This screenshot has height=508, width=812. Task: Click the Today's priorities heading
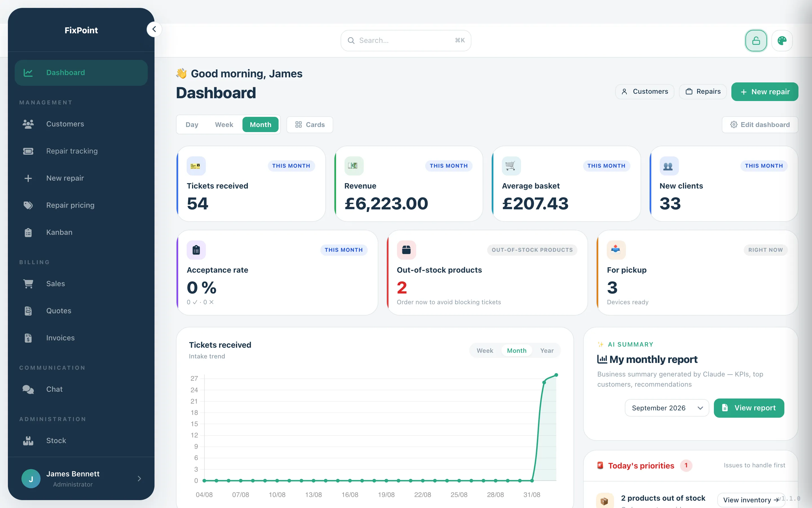pos(641,466)
